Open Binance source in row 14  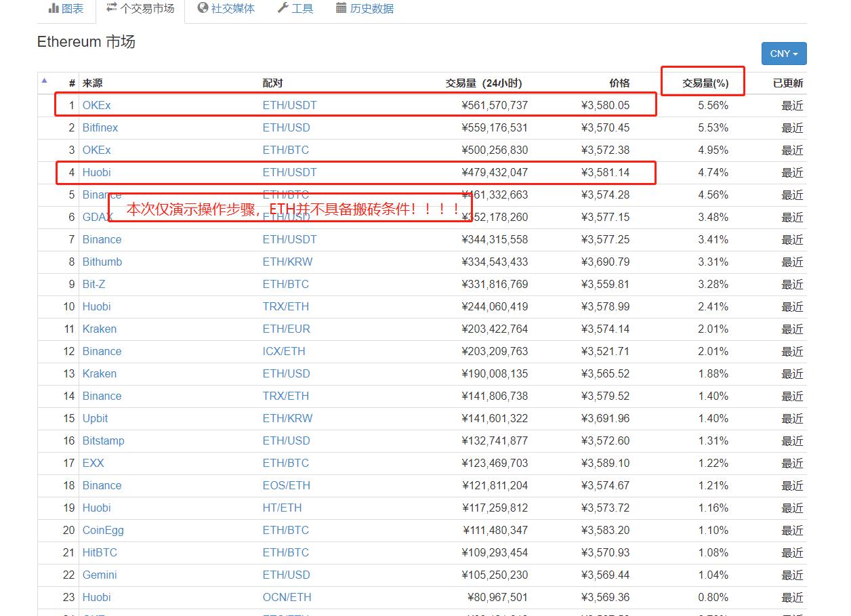pos(102,396)
